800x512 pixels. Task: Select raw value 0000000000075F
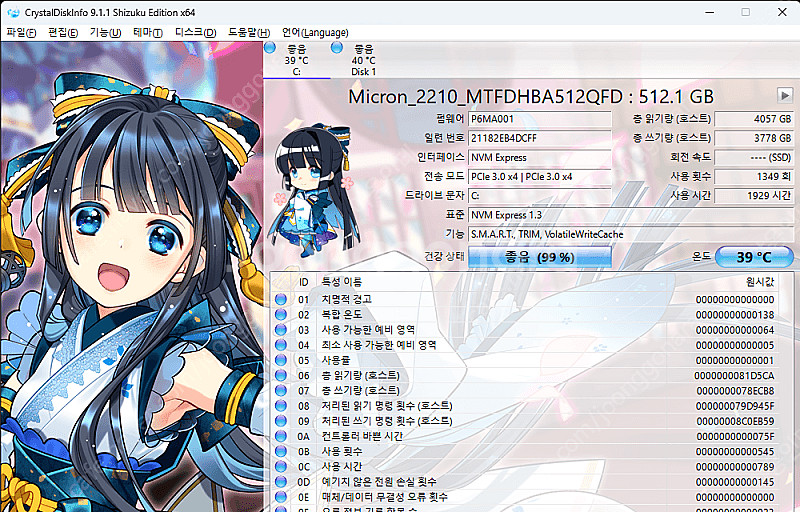[735, 437]
